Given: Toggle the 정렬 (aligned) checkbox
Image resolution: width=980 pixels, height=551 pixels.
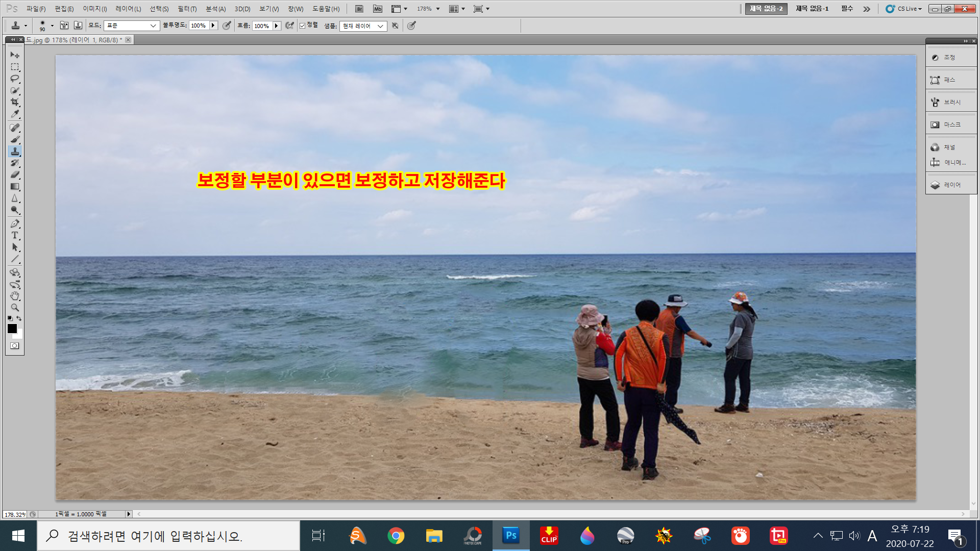Looking at the screenshot, I should click(303, 26).
